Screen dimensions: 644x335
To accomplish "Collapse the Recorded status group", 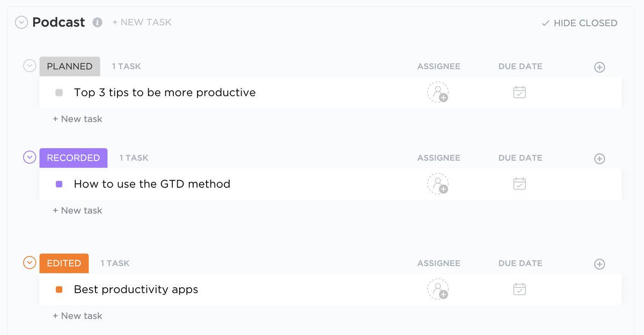I will [30, 157].
